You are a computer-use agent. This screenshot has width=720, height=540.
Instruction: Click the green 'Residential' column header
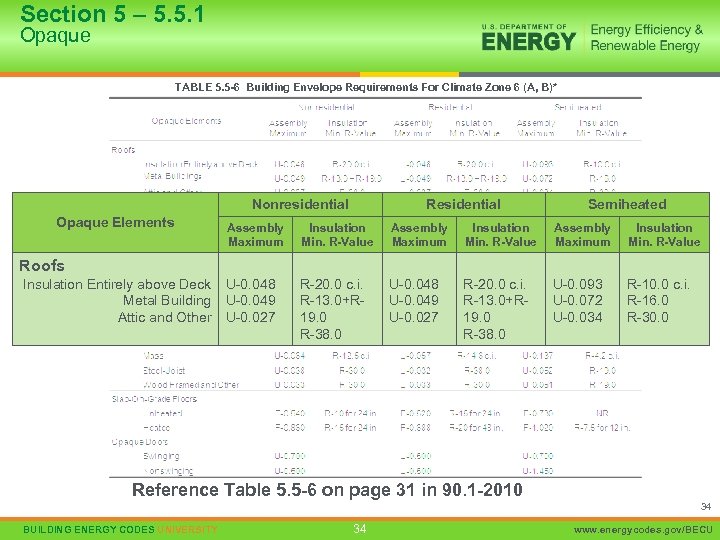point(463,204)
